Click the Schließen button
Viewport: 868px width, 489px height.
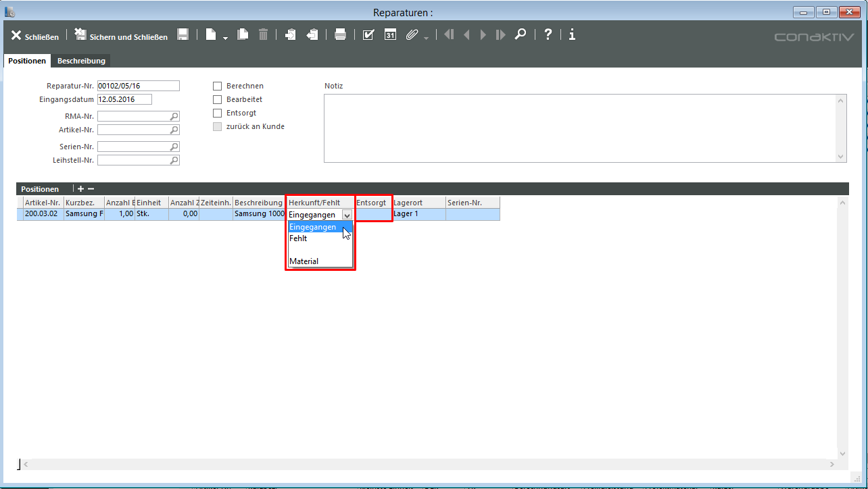point(35,36)
